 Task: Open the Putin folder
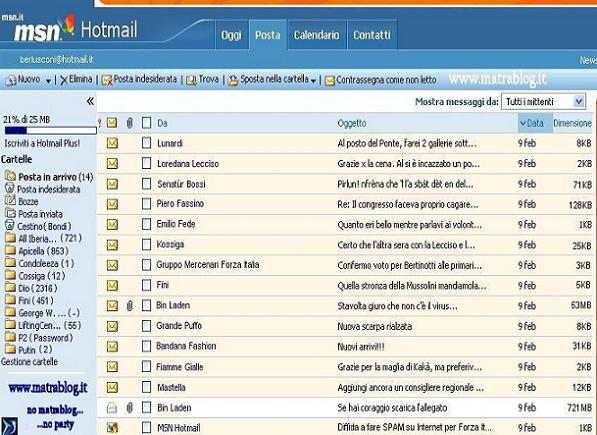click(x=29, y=349)
